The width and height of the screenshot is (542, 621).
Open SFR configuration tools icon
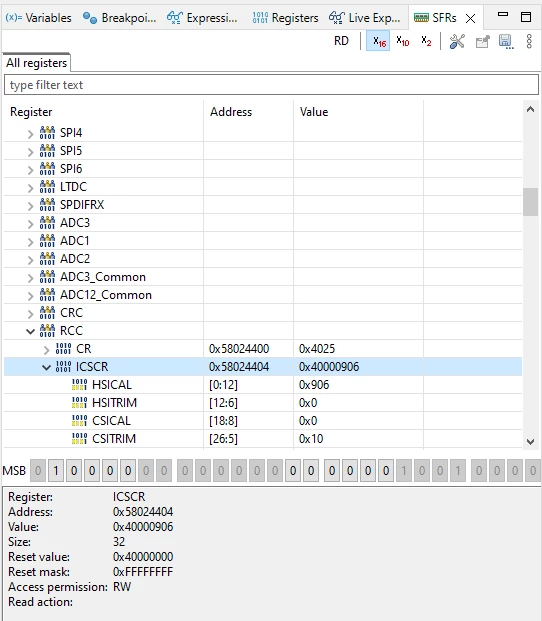pyautogui.click(x=457, y=41)
